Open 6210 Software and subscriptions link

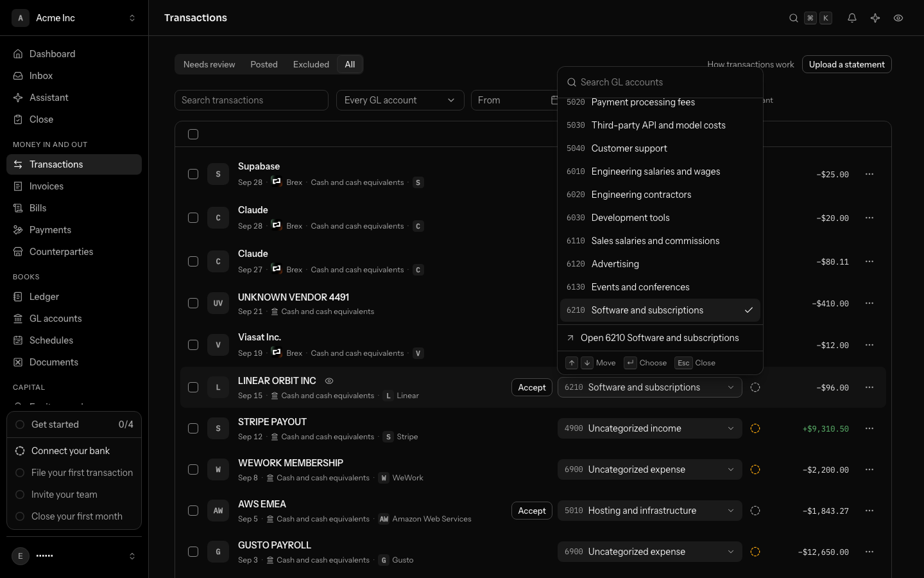[x=660, y=338]
